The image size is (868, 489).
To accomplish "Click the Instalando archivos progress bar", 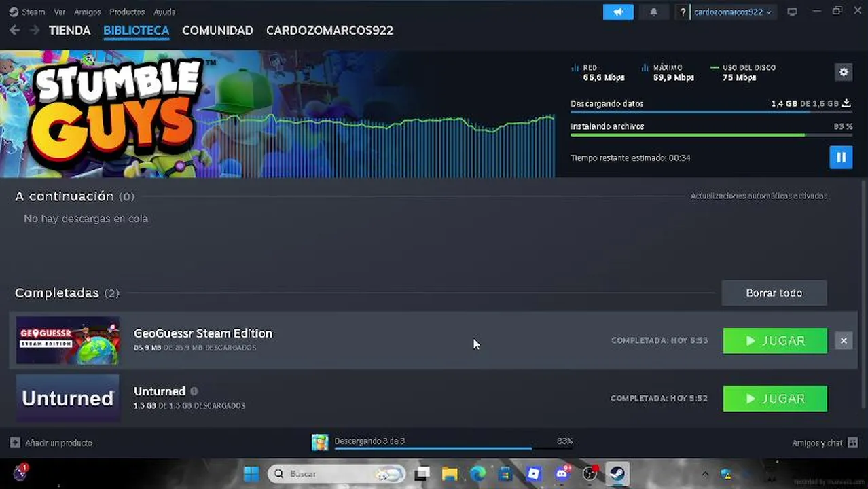I will tap(711, 135).
